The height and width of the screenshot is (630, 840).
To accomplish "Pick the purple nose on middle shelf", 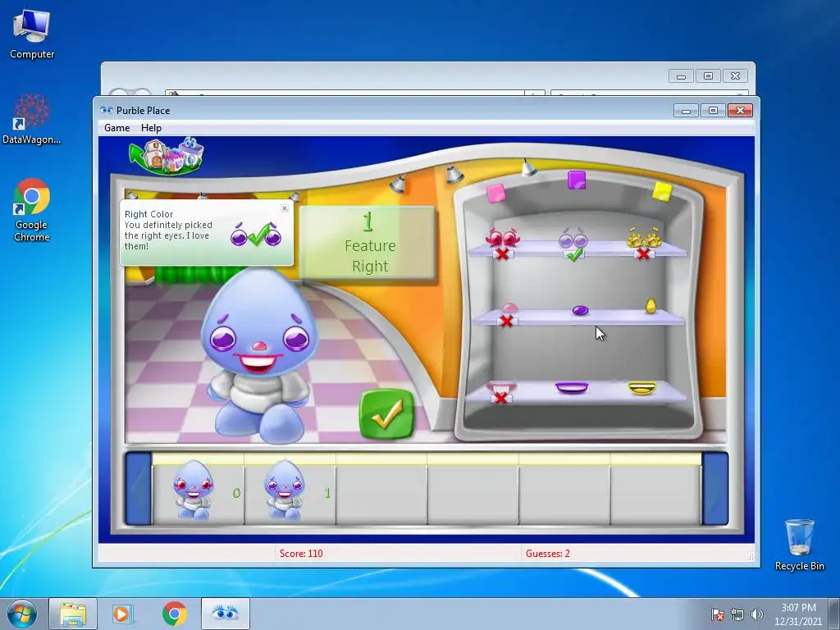I will (x=580, y=310).
